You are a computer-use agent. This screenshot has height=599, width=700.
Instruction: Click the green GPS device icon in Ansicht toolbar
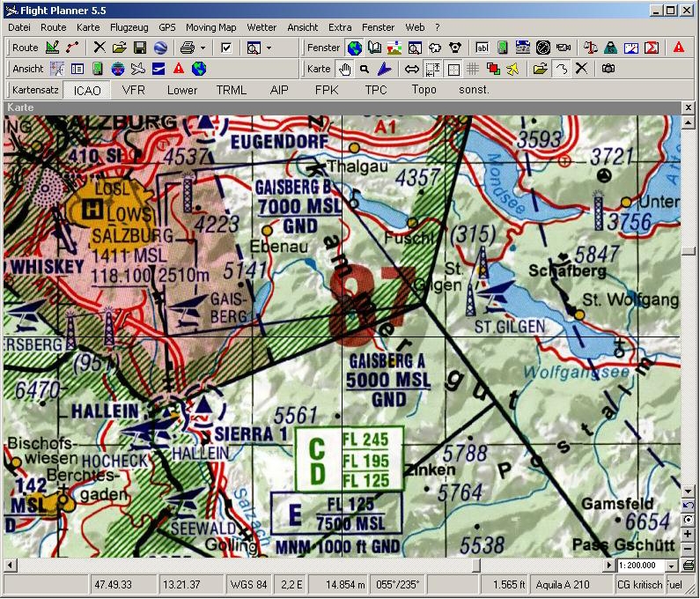(98, 69)
